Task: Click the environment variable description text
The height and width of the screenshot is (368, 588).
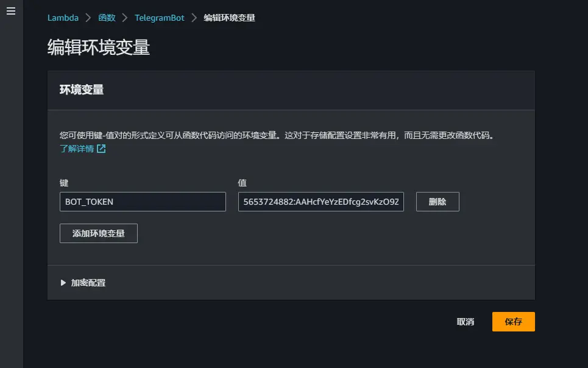Action: pos(276,135)
